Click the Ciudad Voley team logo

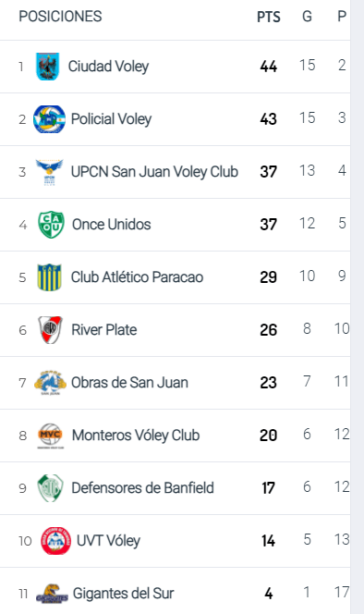tap(48, 67)
